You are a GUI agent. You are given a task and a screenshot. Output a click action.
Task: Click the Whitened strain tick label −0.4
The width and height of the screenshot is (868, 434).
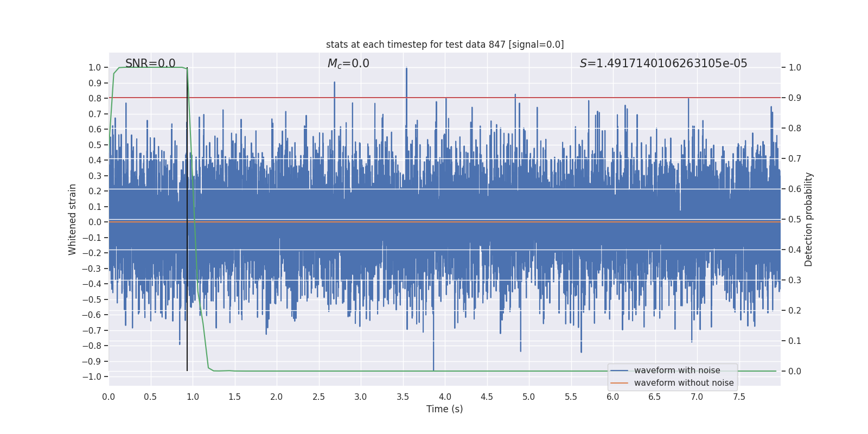point(92,284)
